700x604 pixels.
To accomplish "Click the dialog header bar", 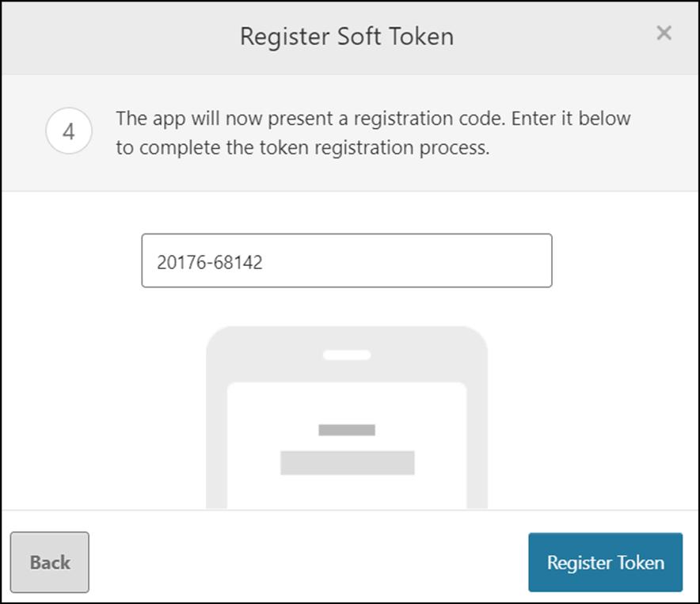I will click(x=351, y=37).
